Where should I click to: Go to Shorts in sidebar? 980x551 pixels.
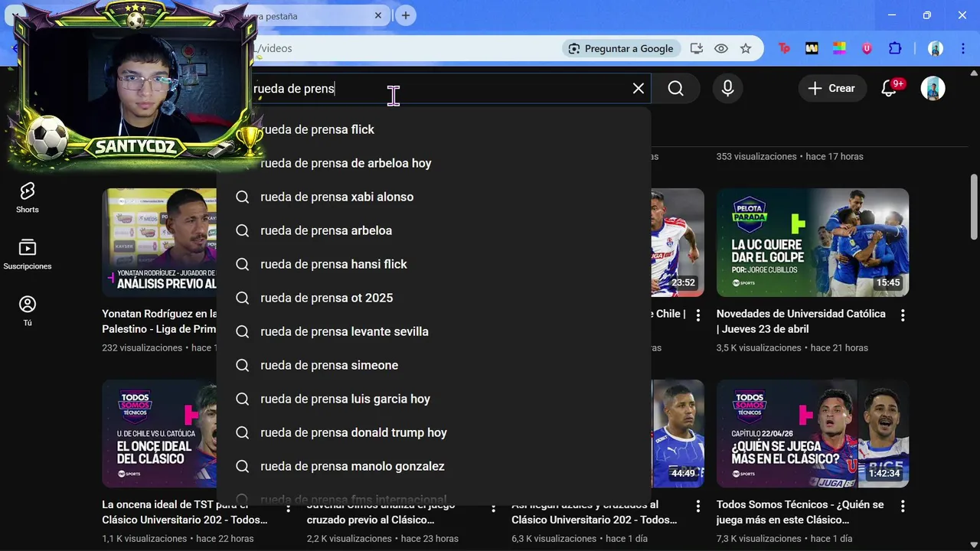(x=28, y=197)
